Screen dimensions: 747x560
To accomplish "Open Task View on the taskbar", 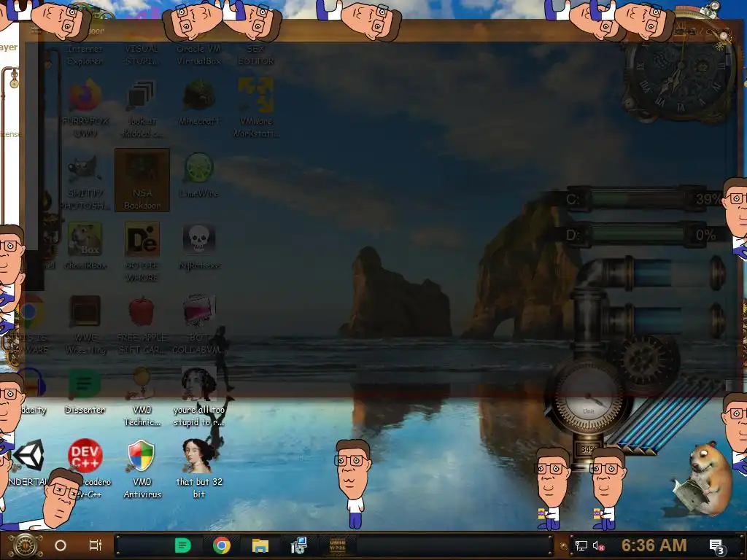I will coord(96,545).
